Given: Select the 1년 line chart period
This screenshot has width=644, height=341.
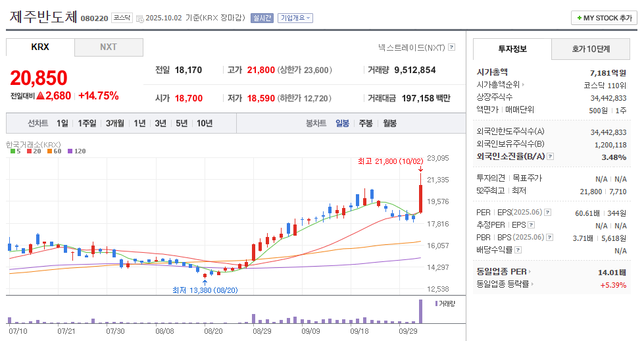Looking at the screenshot, I should [139, 123].
